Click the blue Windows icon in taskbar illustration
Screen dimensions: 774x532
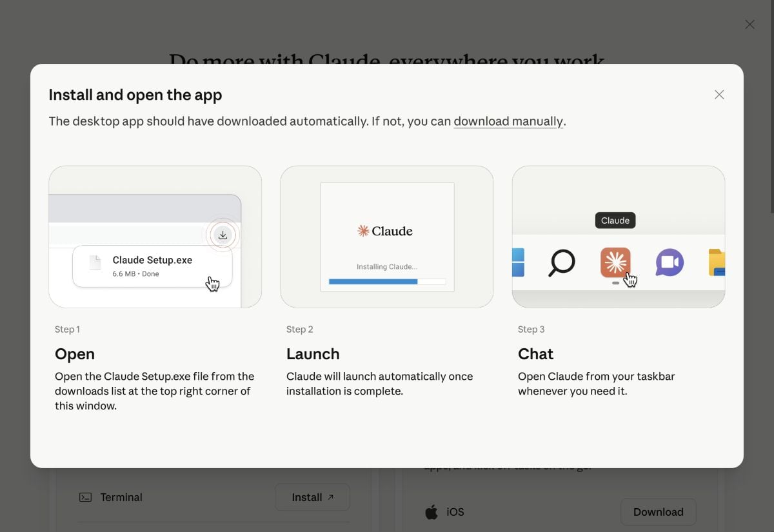pyautogui.click(x=518, y=262)
